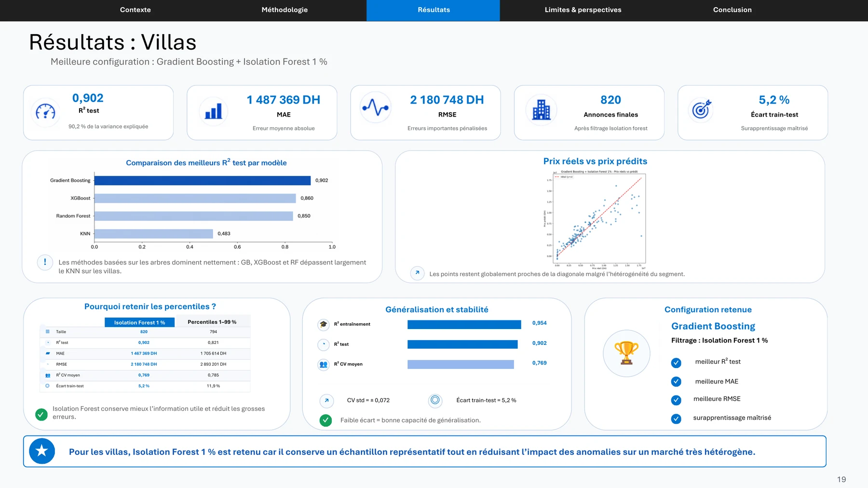The height and width of the screenshot is (488, 868).
Task: Click the pulse wave icon beside RMSE
Action: tap(376, 107)
